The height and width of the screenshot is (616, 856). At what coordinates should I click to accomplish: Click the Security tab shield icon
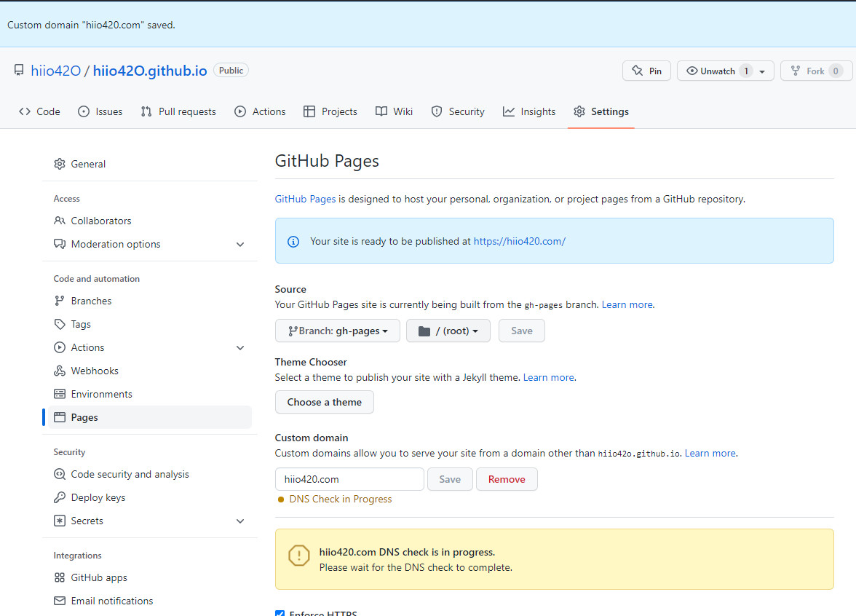coord(436,111)
